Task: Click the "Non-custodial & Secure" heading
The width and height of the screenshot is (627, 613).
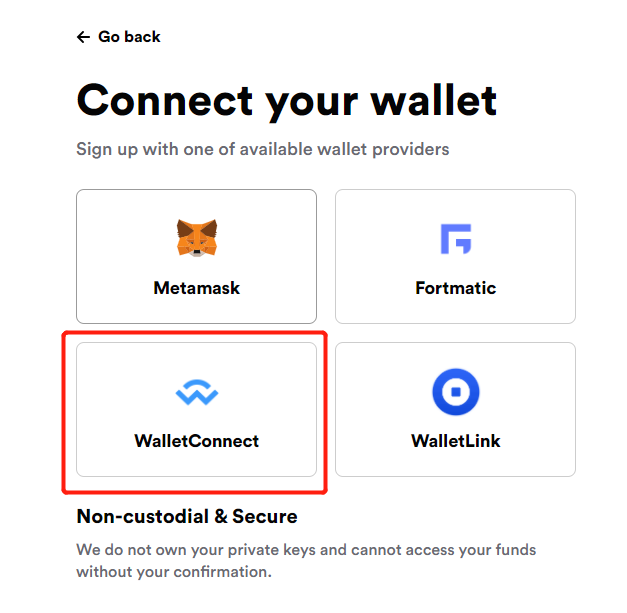Action: click(x=187, y=517)
